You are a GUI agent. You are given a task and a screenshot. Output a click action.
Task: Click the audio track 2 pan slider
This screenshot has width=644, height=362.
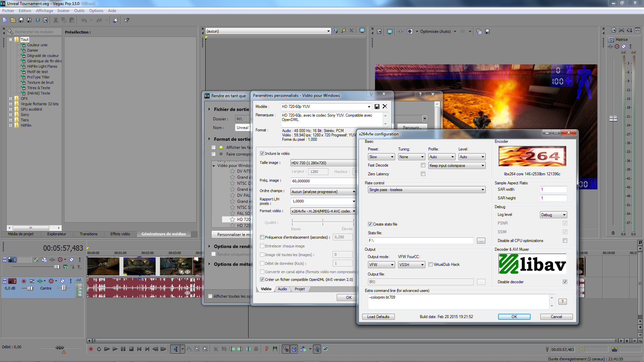pyautogui.click(x=63, y=288)
